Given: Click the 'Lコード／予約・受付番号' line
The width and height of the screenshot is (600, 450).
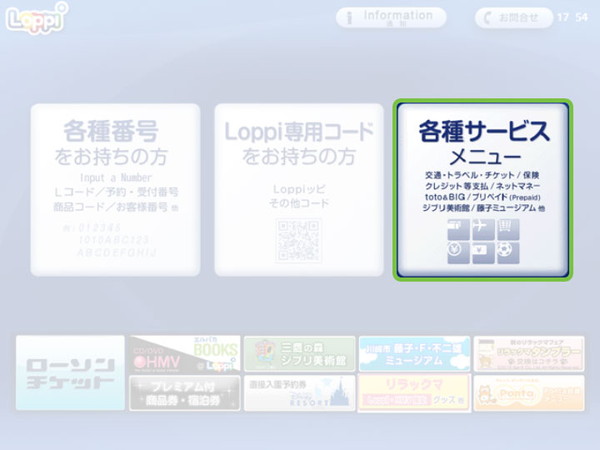Looking at the screenshot, I should (116, 192).
